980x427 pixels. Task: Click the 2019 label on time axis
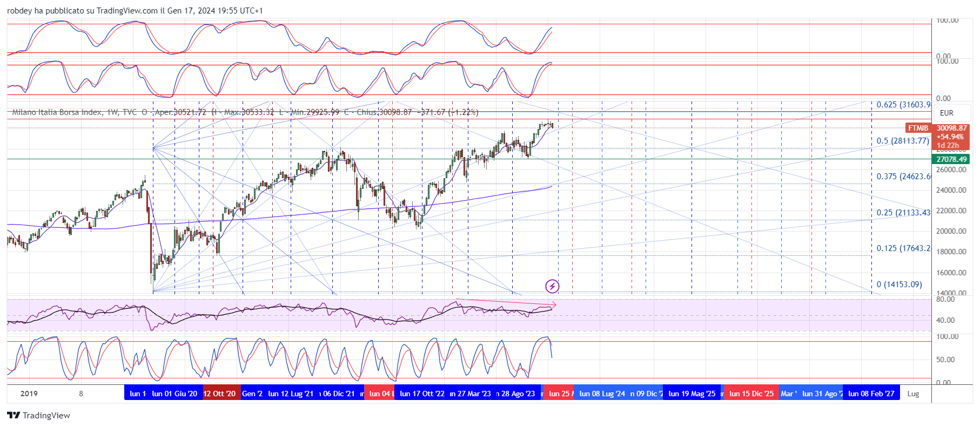click(29, 394)
